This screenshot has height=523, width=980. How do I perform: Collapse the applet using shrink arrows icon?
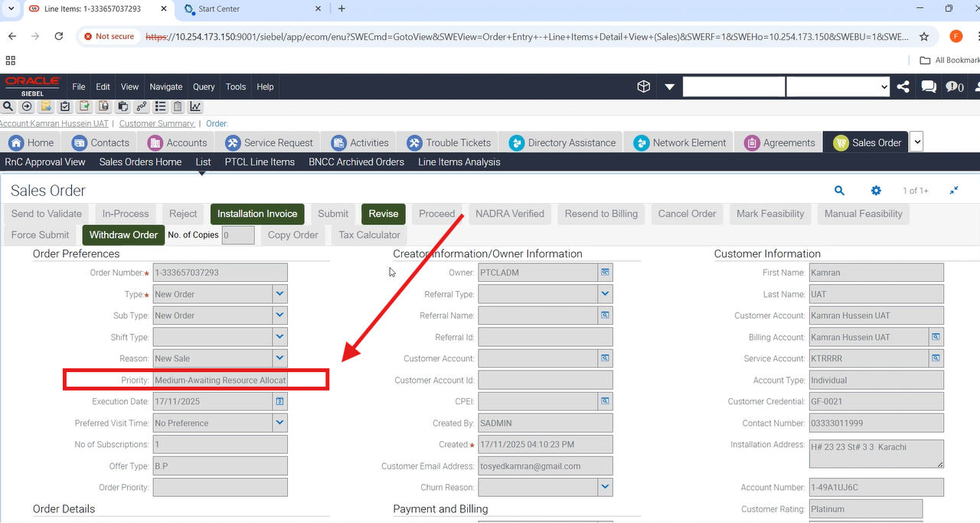[x=954, y=191]
